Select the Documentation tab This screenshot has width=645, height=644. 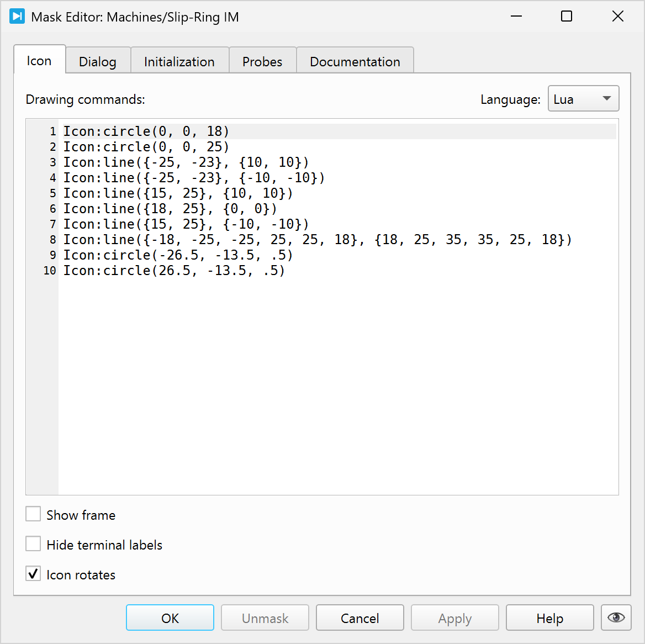(x=355, y=61)
